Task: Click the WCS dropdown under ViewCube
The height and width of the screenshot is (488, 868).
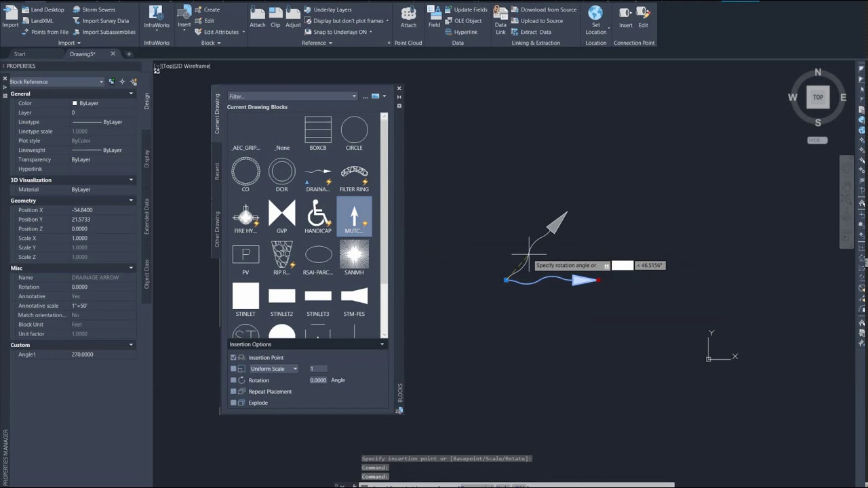Action: click(817, 140)
